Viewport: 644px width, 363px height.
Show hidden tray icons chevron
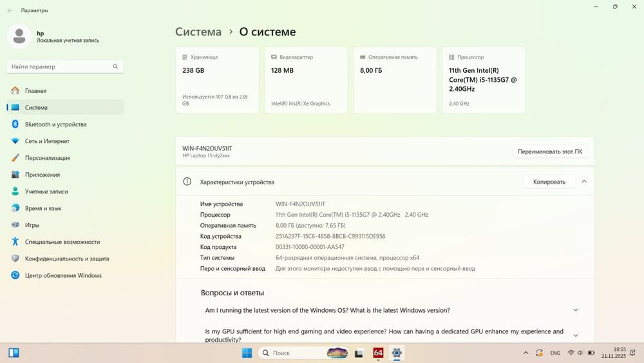coord(526,353)
